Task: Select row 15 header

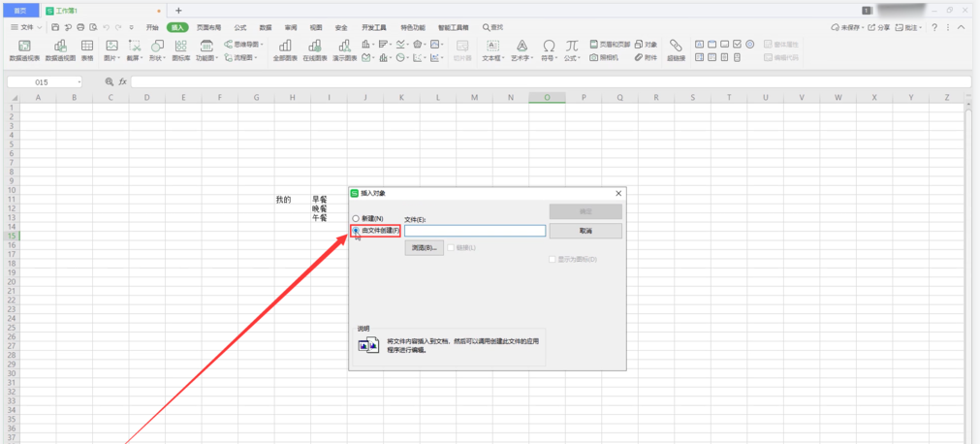Action: pyautogui.click(x=10, y=236)
